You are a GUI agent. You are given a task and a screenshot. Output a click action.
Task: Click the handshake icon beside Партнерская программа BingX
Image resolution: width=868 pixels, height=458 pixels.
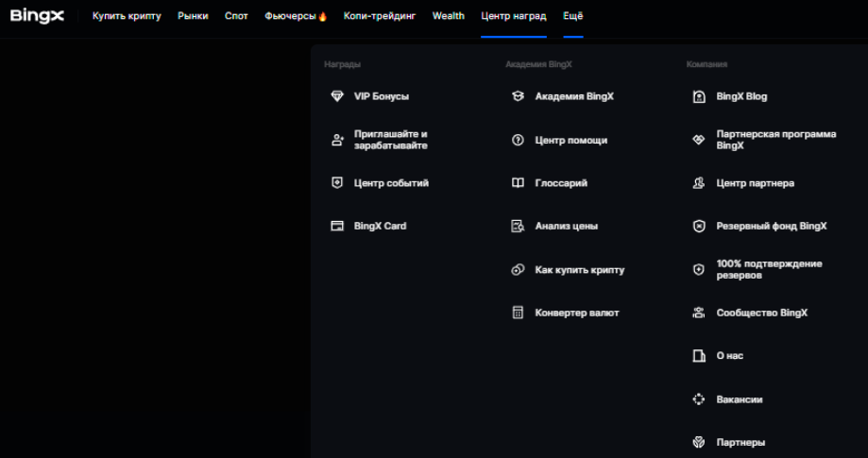pyautogui.click(x=699, y=140)
